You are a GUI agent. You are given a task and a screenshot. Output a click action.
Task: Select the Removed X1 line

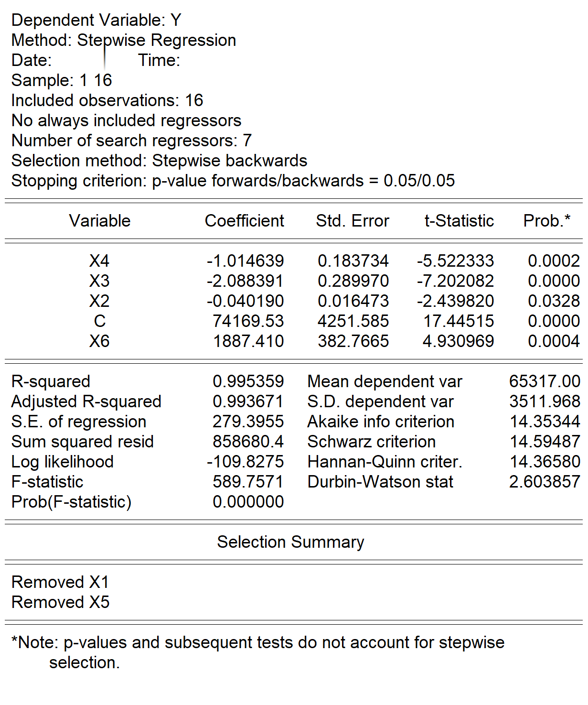(61, 582)
